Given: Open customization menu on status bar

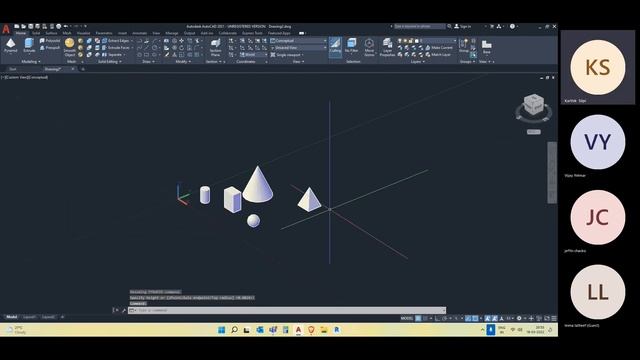Looking at the screenshot, I should coord(554,318).
